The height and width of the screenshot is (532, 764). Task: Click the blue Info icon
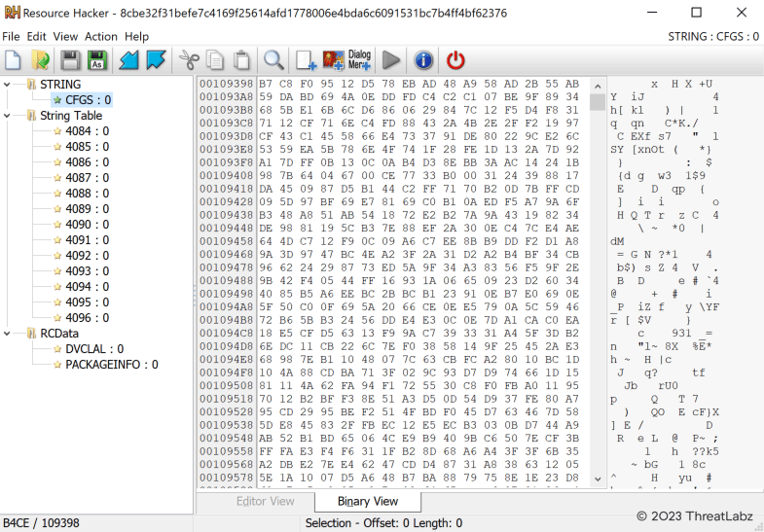pyautogui.click(x=423, y=60)
